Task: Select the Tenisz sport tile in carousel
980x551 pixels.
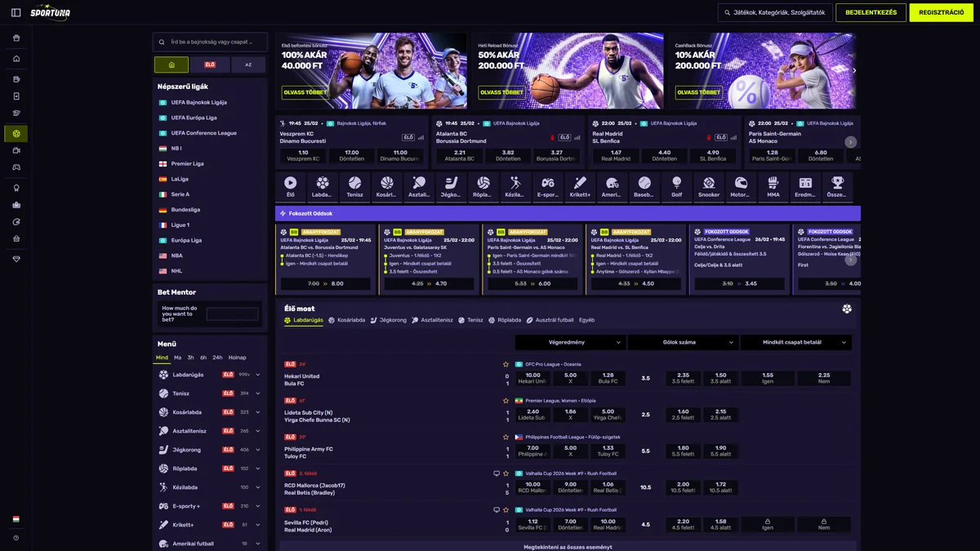Action: pyautogui.click(x=354, y=187)
